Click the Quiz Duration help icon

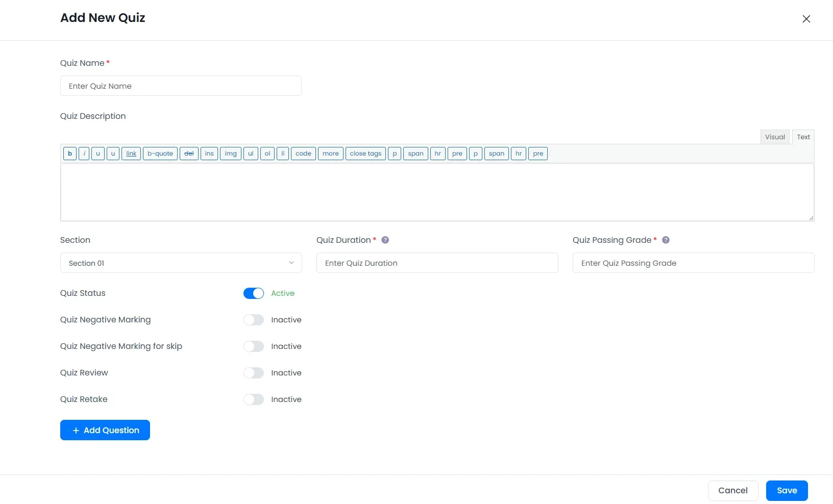tap(385, 240)
